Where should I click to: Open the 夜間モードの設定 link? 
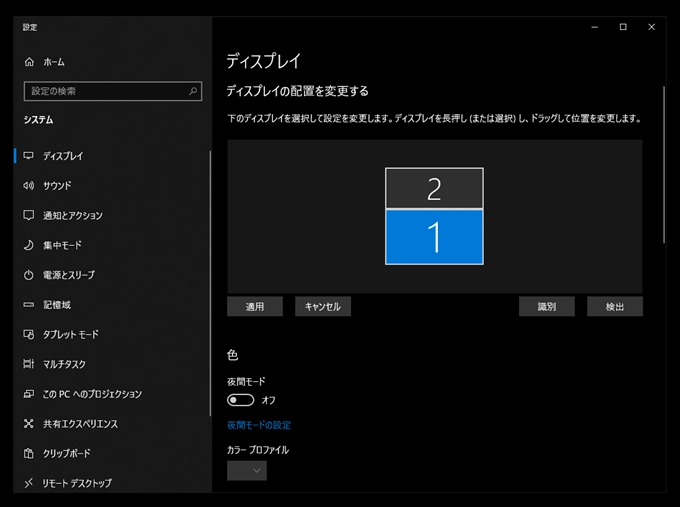pyautogui.click(x=259, y=425)
